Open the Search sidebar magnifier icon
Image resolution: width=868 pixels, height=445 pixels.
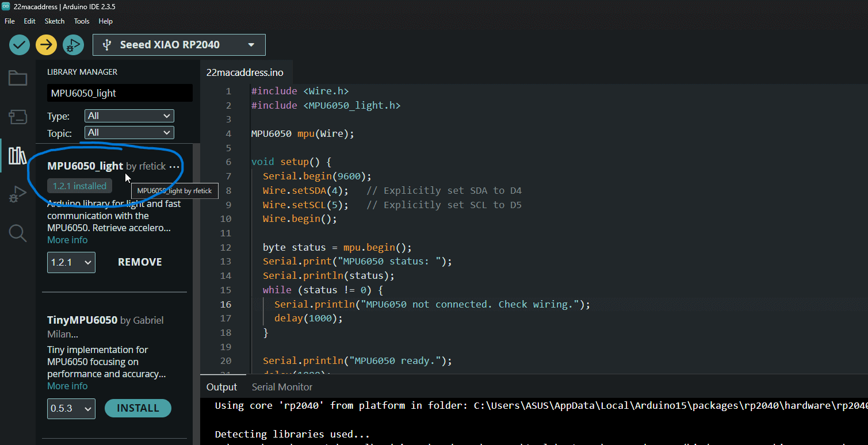coord(18,233)
